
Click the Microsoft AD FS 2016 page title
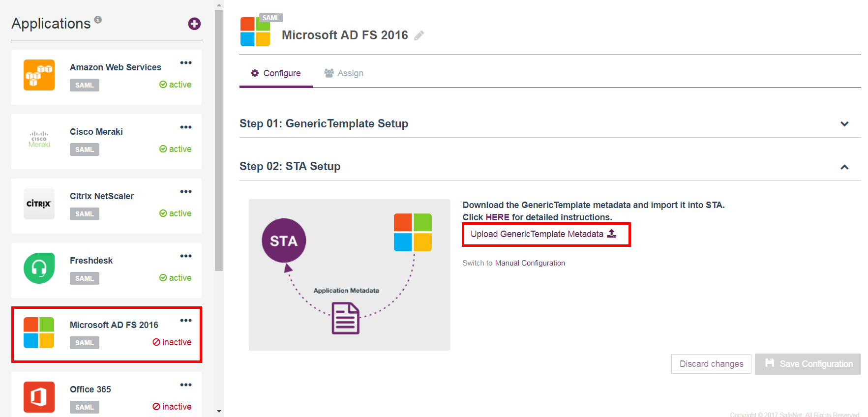point(345,35)
